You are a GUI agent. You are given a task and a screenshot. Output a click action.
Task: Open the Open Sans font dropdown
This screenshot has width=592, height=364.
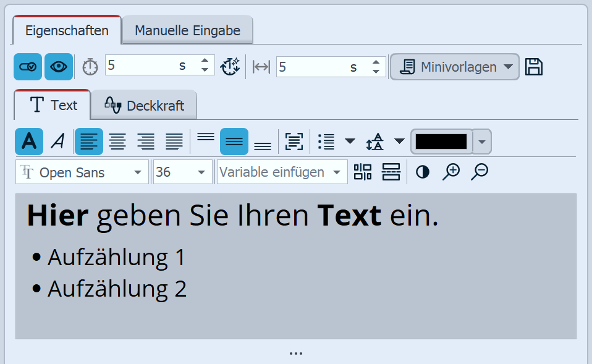pyautogui.click(x=82, y=172)
